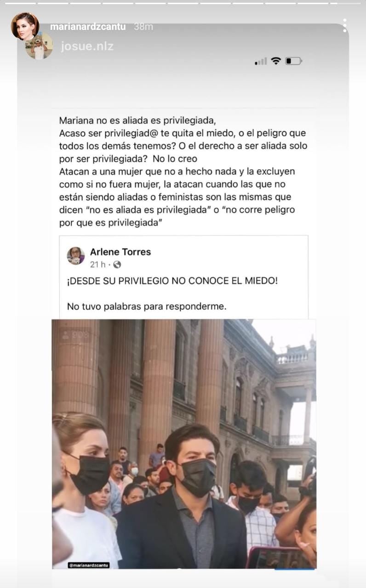Viewport: 366px width, 588px height.
Task: Open the protest photo in the post
Action: pyautogui.click(x=184, y=444)
